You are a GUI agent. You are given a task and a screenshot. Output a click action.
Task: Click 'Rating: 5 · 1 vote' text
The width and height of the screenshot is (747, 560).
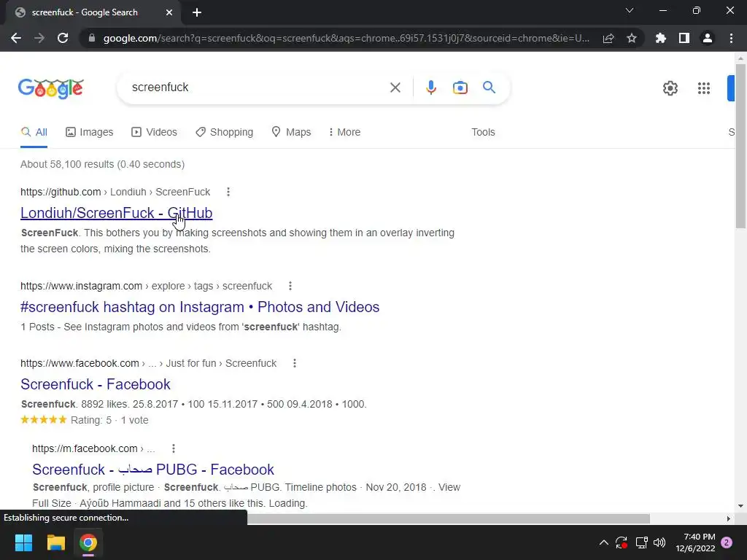coord(109,420)
